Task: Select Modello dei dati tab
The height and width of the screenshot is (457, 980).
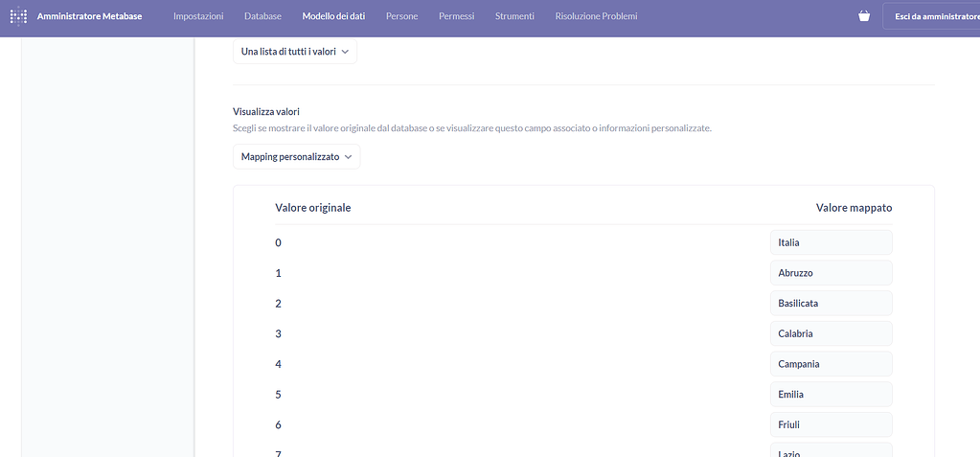Action: (333, 16)
